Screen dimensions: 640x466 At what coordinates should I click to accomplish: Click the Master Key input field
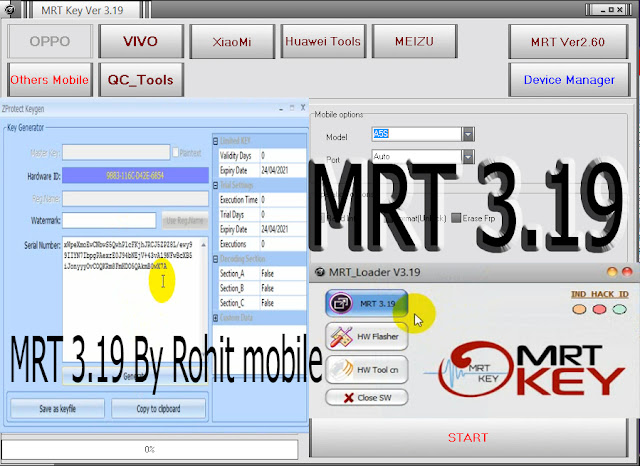(x=116, y=153)
